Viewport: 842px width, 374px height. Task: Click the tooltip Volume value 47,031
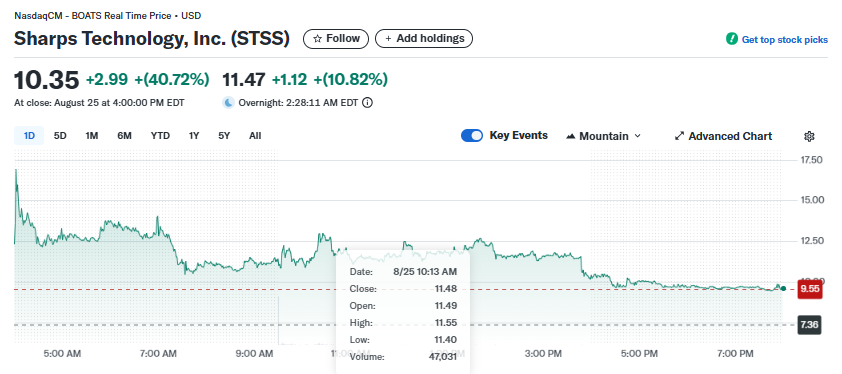pyautogui.click(x=442, y=357)
